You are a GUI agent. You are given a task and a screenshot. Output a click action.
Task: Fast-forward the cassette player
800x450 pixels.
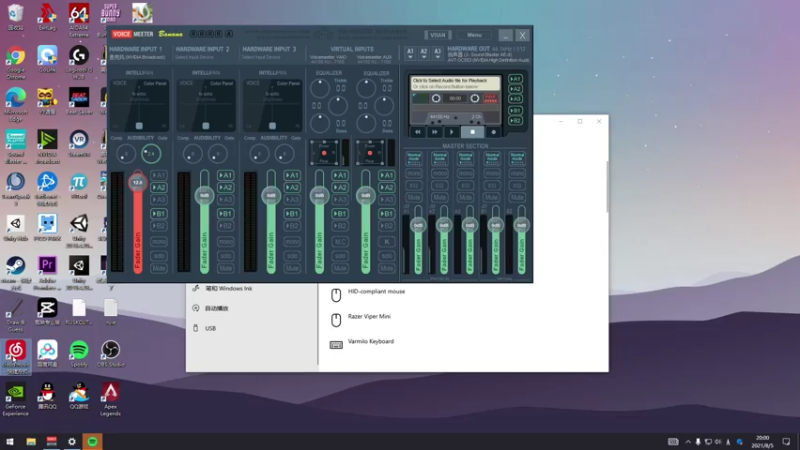(435, 132)
